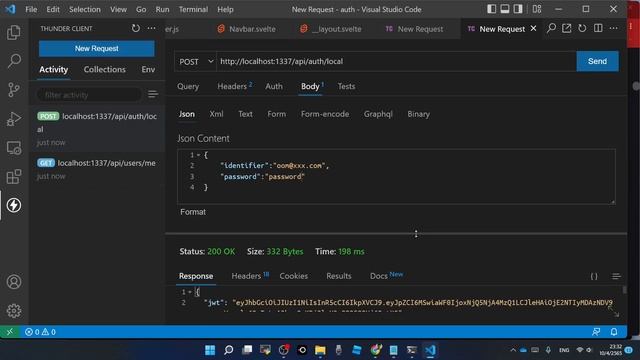
Task: Open editor more actions ellipsis
Action: (x=613, y=28)
